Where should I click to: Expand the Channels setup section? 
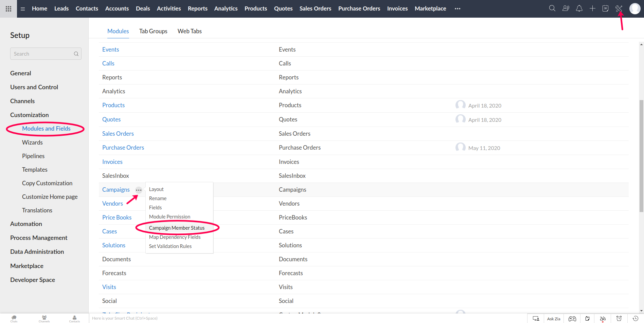click(22, 101)
